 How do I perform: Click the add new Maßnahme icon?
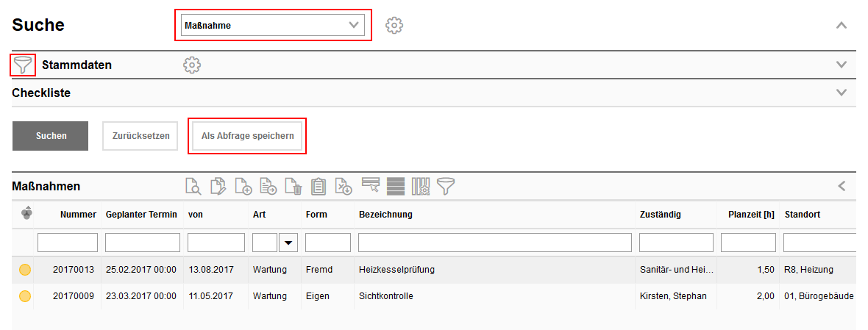(243, 187)
